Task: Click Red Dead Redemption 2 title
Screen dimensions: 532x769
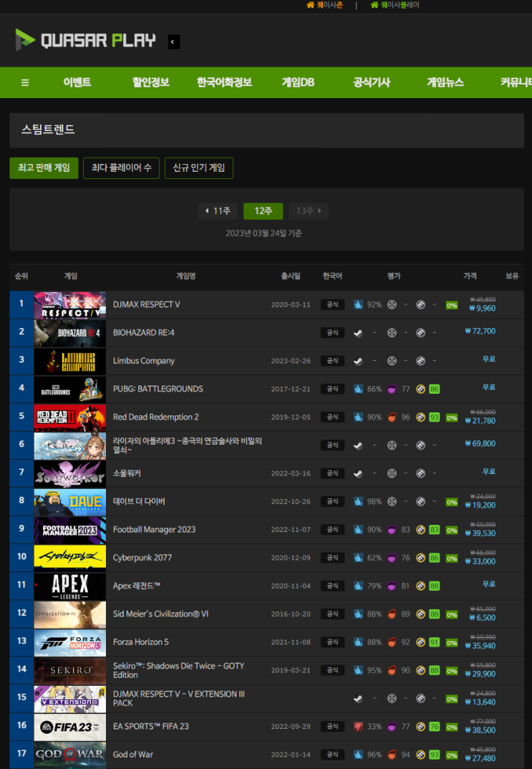Action: click(156, 417)
